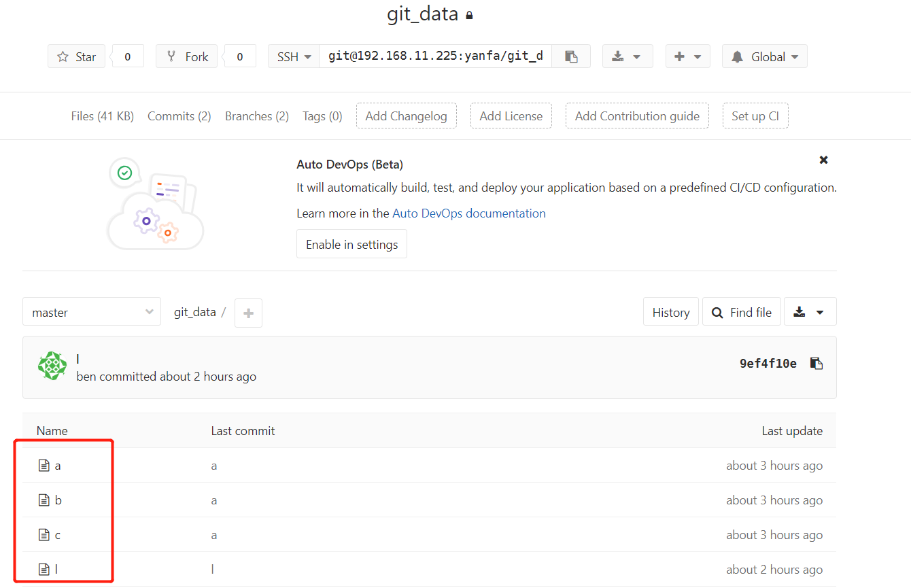Open the Branches (2) tab
This screenshot has width=911, height=588.
tap(257, 116)
